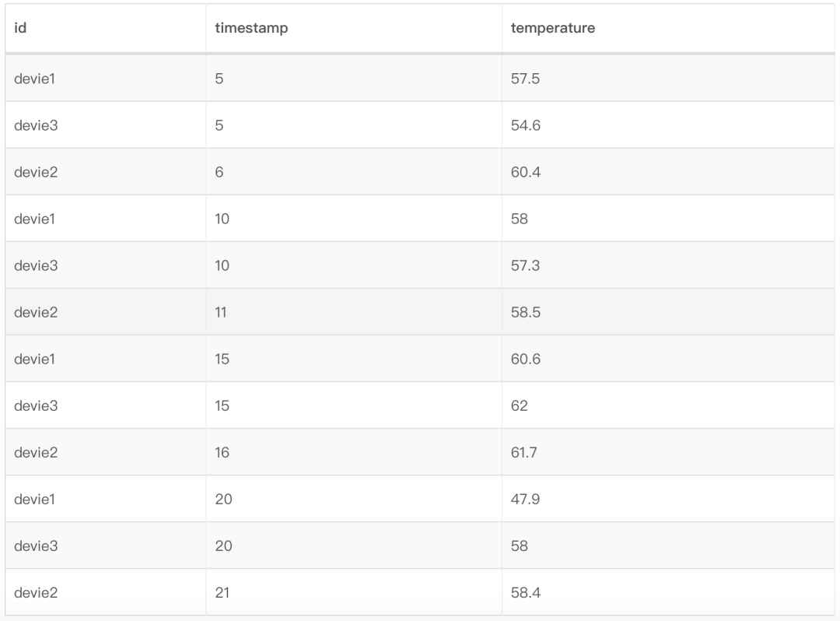Select the temperature cell showing 54.6
Viewport: 840px width, 621px height.
(526, 125)
